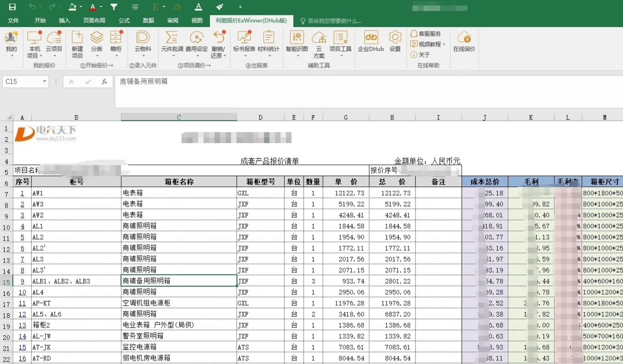Viewport: 623px width, 364px height.
Task: Click the Format Painter brush icon
Action: (220, 7)
